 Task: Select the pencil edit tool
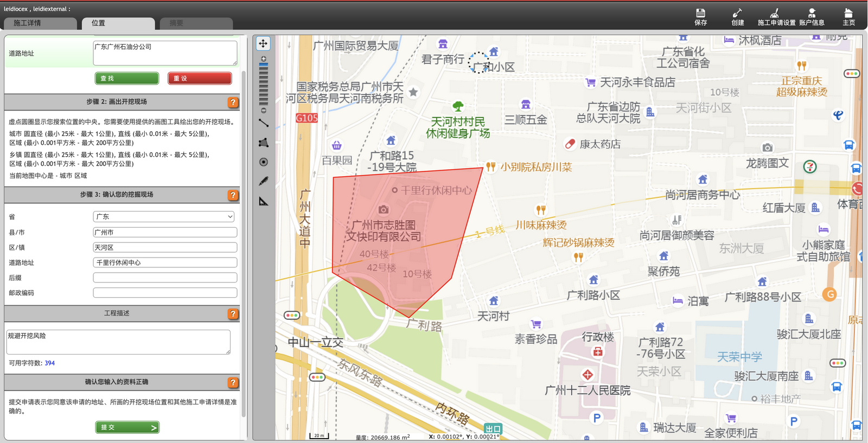click(264, 181)
